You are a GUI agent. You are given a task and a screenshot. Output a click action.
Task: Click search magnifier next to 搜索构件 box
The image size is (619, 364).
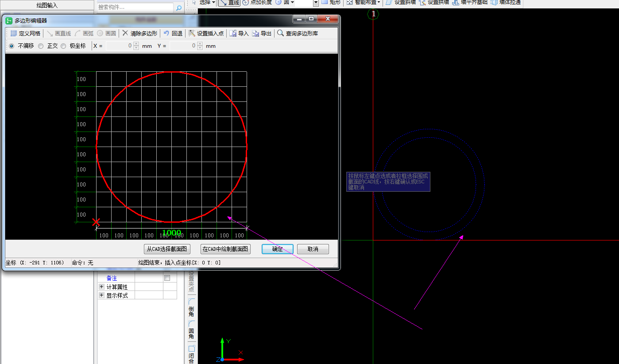pyautogui.click(x=179, y=8)
